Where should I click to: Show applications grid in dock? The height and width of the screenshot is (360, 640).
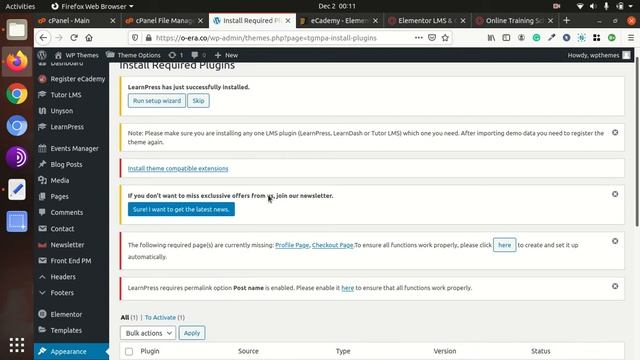pos(17,345)
